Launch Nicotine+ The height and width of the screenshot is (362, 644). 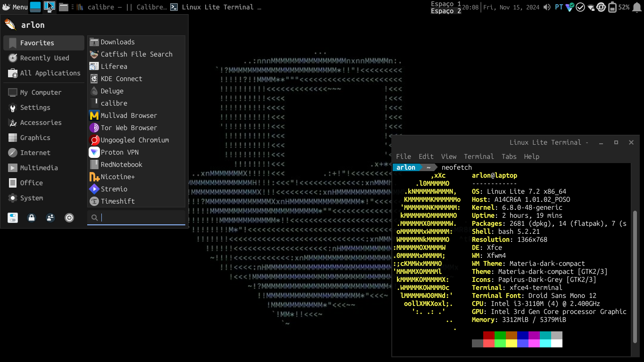pyautogui.click(x=136, y=177)
